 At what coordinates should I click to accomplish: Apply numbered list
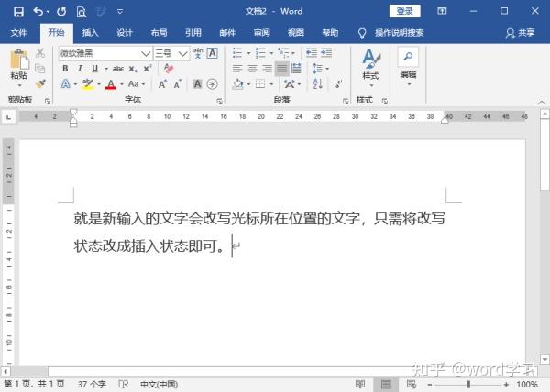pyautogui.click(x=260, y=53)
